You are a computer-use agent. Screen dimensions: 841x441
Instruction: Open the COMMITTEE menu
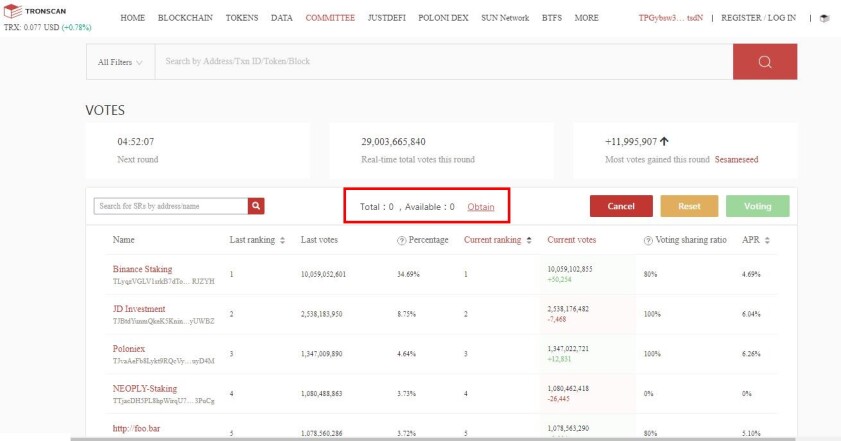point(330,18)
